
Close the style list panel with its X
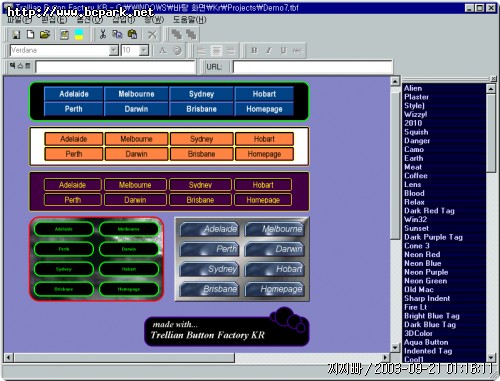pyautogui.click(x=493, y=79)
